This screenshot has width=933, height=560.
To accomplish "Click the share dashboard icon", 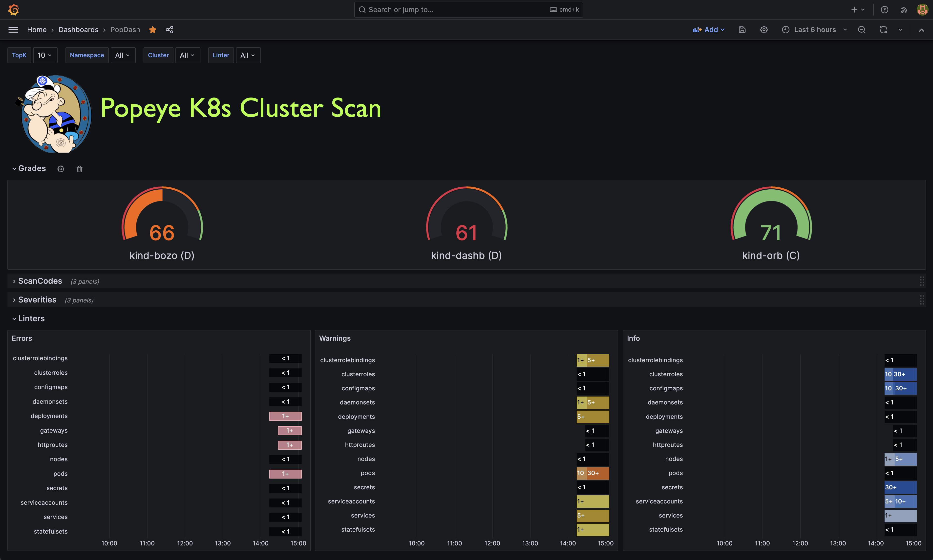I will pyautogui.click(x=170, y=29).
